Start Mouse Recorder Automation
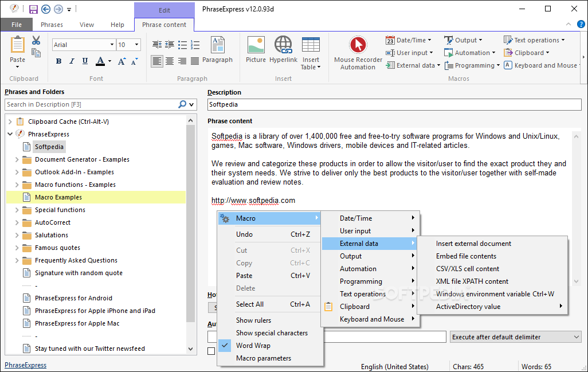Image resolution: width=588 pixels, height=372 pixels. (358, 53)
